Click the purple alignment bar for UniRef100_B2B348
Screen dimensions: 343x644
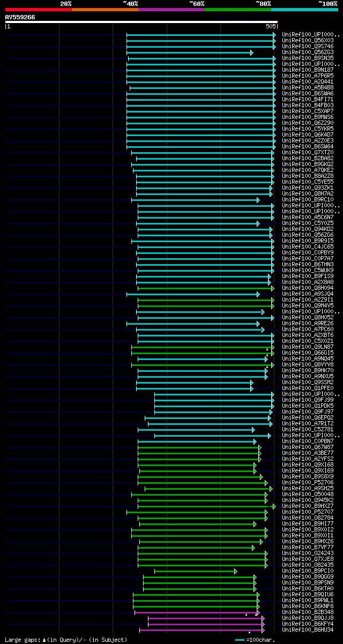pos(197,612)
